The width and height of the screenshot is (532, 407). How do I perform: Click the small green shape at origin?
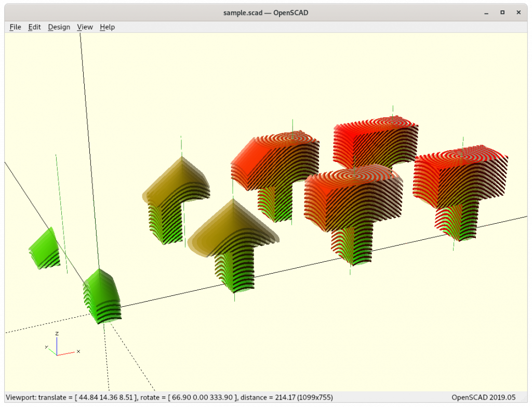pos(102,297)
